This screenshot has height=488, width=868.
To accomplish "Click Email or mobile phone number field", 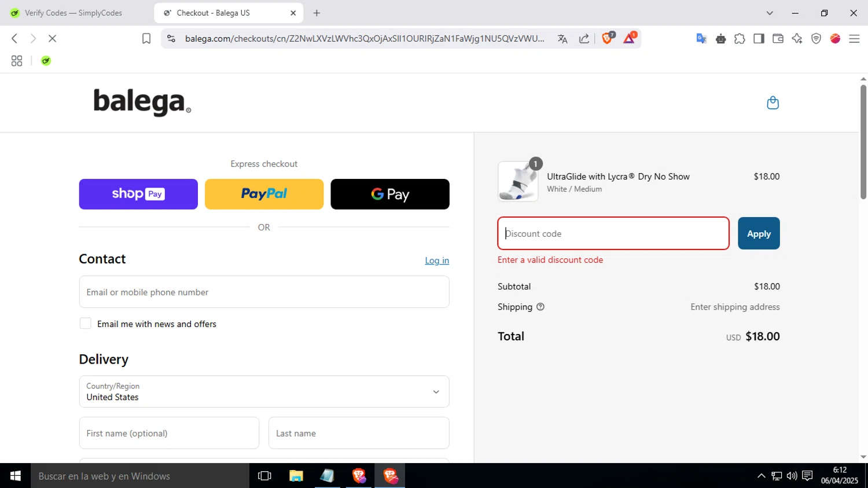I will pyautogui.click(x=264, y=292).
